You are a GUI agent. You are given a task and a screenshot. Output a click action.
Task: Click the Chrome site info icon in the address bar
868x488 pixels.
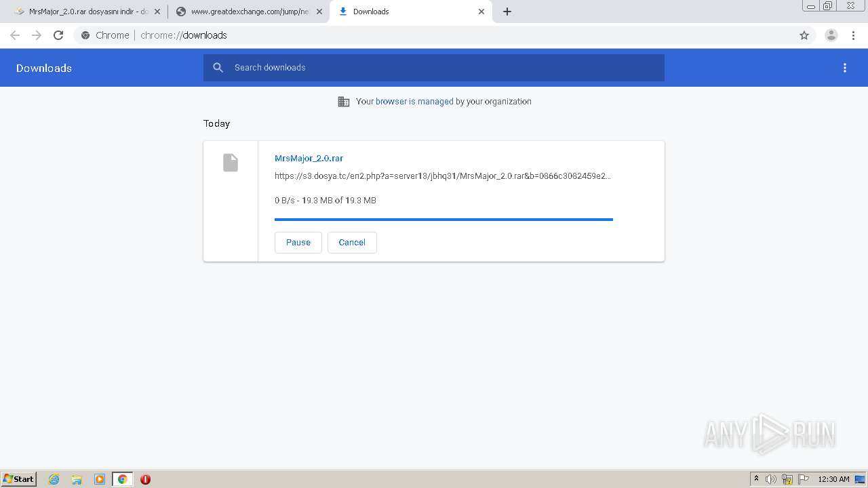click(x=85, y=35)
